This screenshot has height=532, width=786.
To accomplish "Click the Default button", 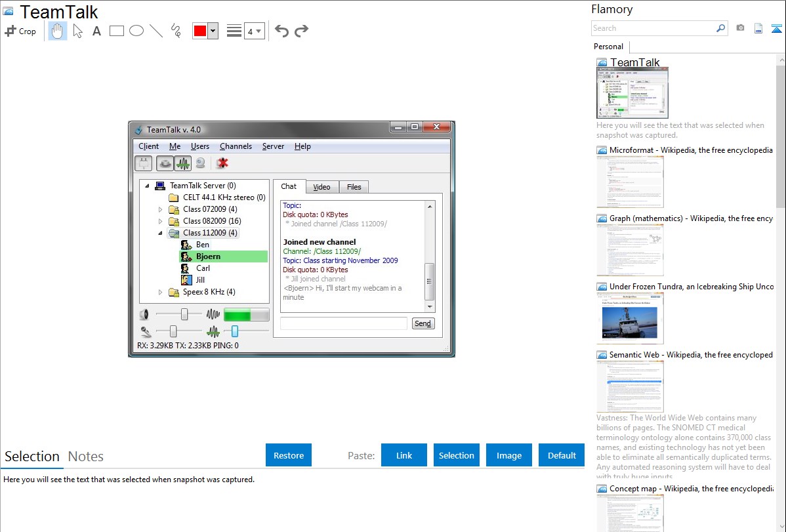I will [562, 455].
